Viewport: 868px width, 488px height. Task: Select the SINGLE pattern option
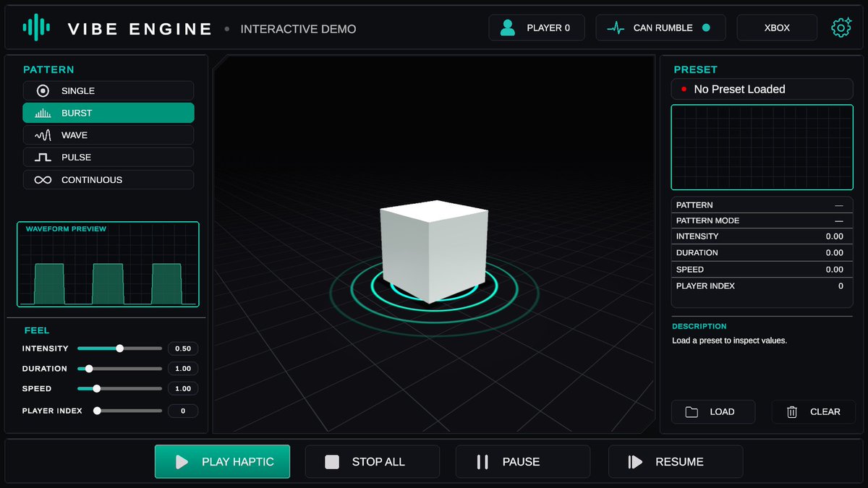(x=109, y=91)
